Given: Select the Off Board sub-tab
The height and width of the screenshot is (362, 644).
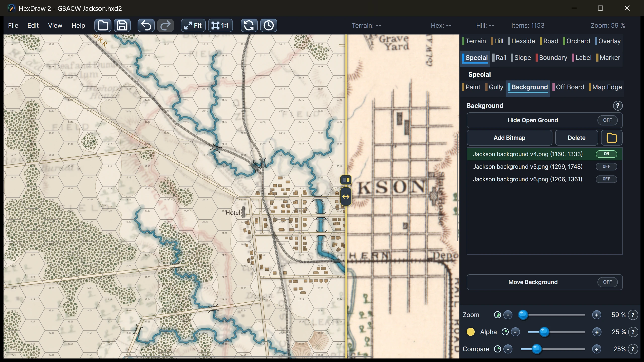Looking at the screenshot, I should tap(568, 87).
